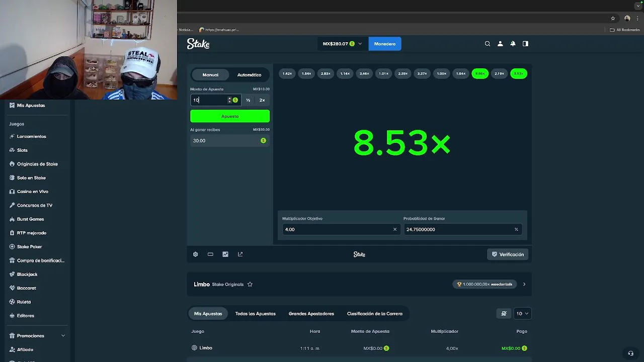Image resolution: width=644 pixels, height=362 pixels.
Task: Expand the balance MX$280.07 dropdown
Action: 342,44
